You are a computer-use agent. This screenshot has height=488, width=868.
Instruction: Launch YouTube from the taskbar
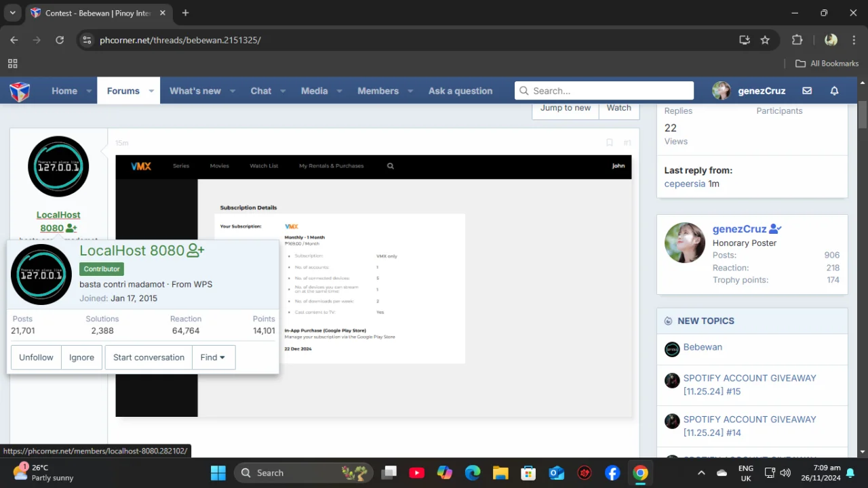(x=416, y=473)
